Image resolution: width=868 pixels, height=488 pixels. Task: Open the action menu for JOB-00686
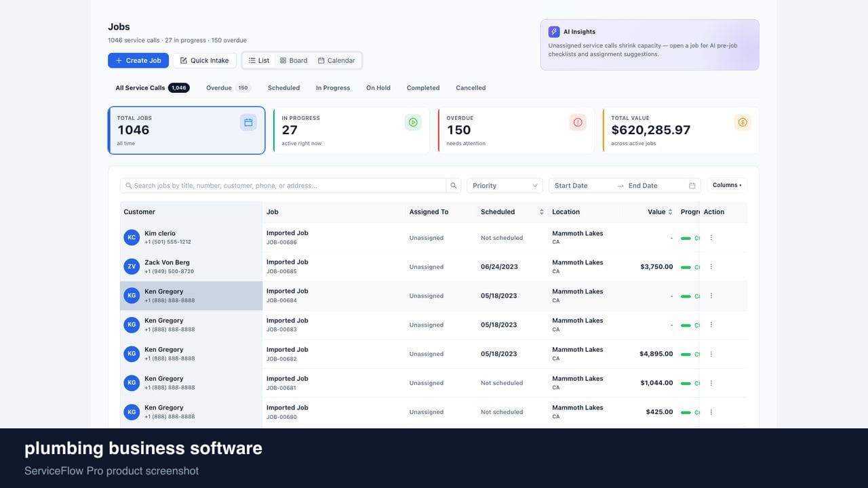click(711, 238)
